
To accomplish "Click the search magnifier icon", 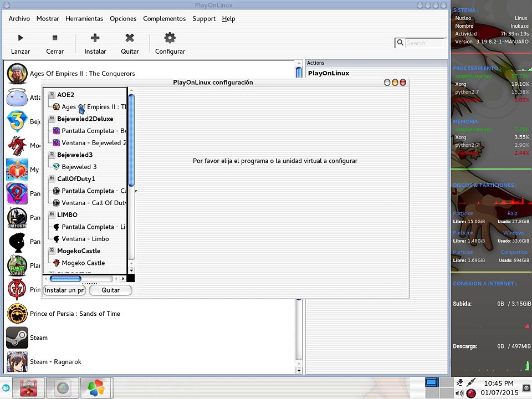I will tap(400, 43).
